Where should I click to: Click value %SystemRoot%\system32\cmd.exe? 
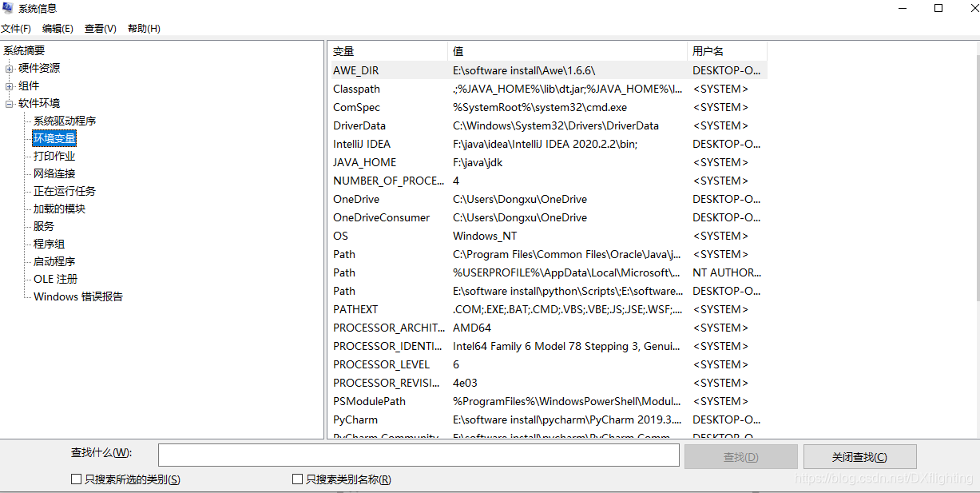click(x=540, y=107)
